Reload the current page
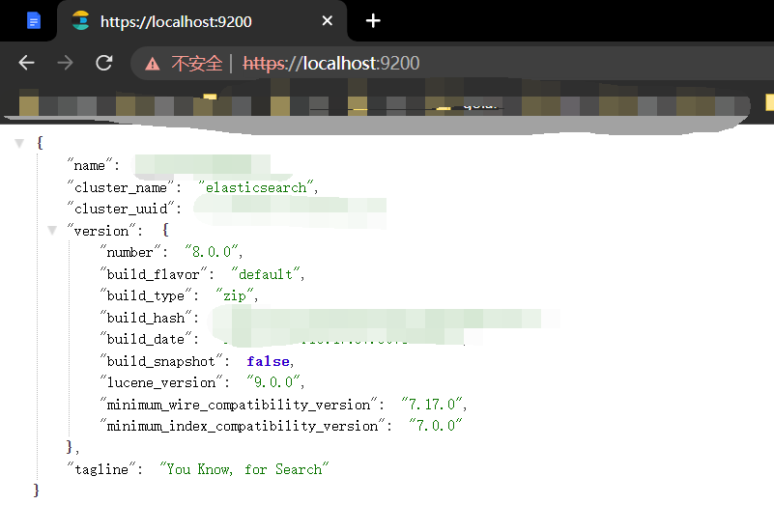Viewport: 774px width, 532px height. click(x=103, y=63)
